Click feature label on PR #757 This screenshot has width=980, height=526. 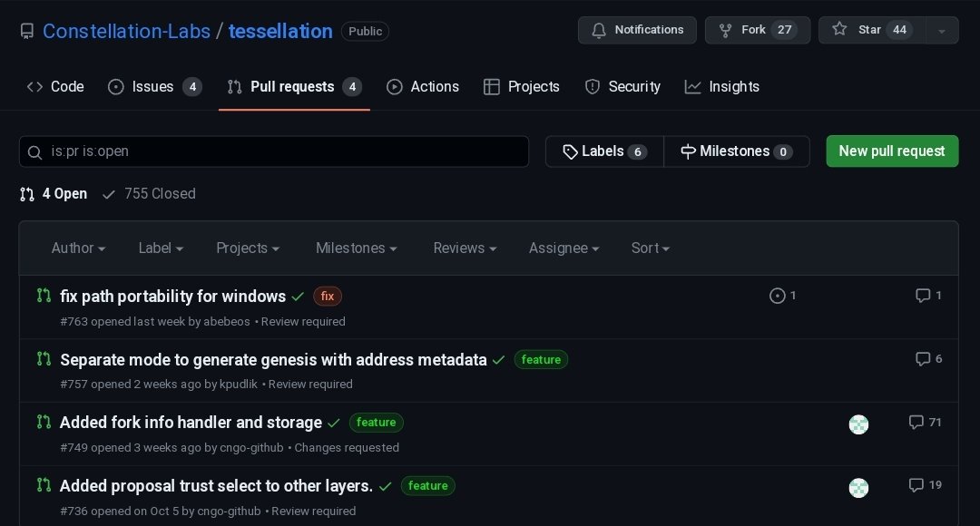click(x=541, y=360)
